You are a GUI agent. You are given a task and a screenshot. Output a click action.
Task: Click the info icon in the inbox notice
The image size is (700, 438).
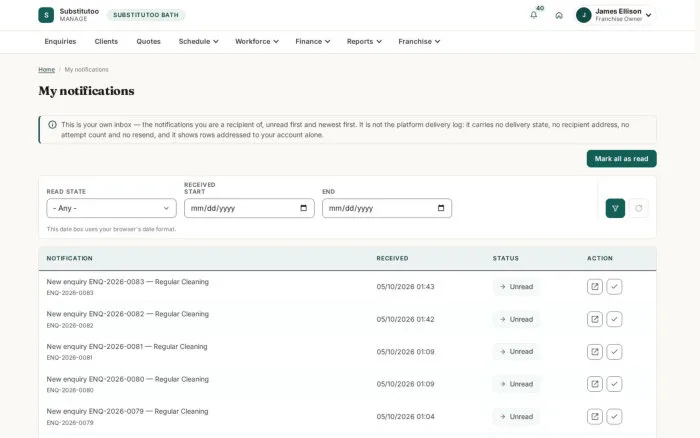point(52,125)
